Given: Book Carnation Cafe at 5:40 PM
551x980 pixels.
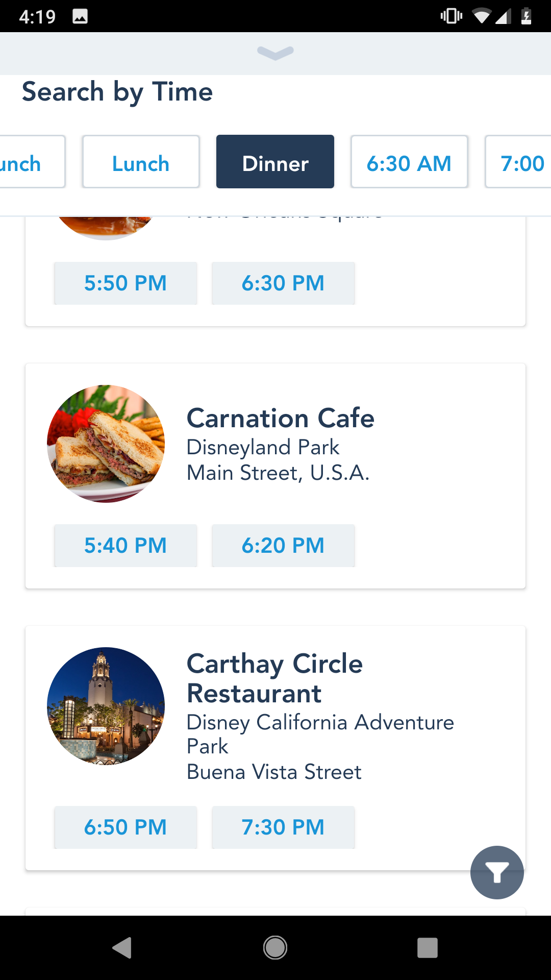Looking at the screenshot, I should 126,546.
